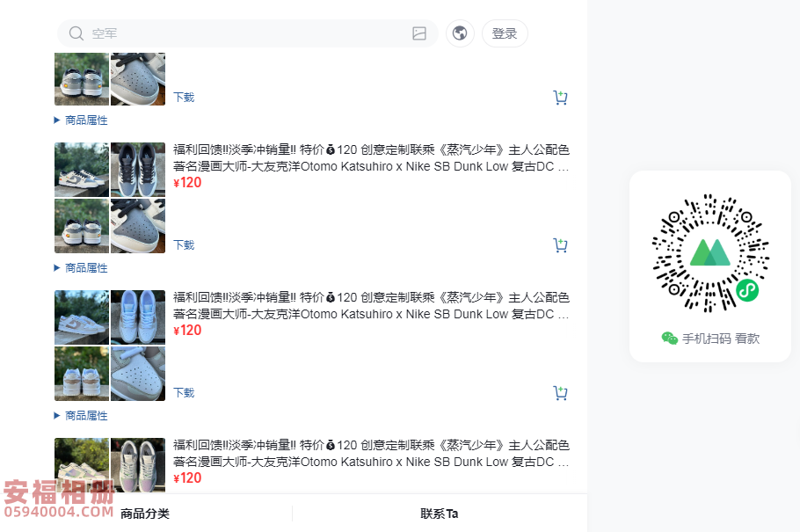The height and width of the screenshot is (532, 800).
Task: Open the 联系Ta contact tab
Action: [x=440, y=514]
